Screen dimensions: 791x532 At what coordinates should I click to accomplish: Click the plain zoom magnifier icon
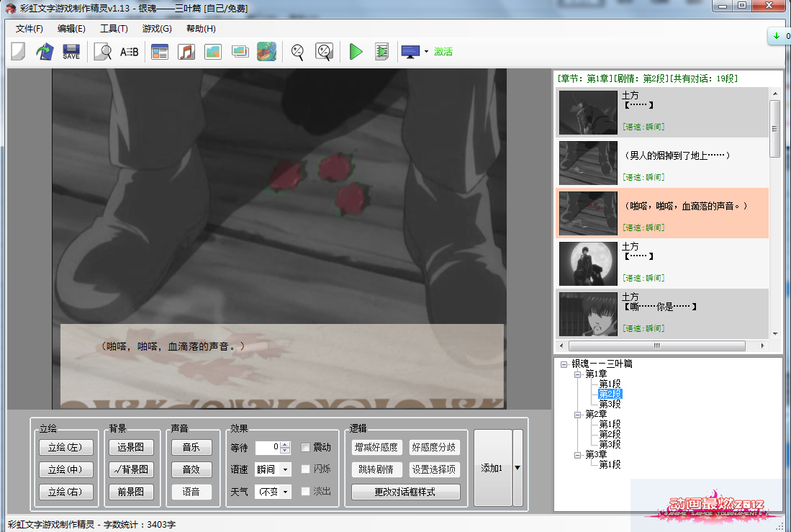(298, 52)
